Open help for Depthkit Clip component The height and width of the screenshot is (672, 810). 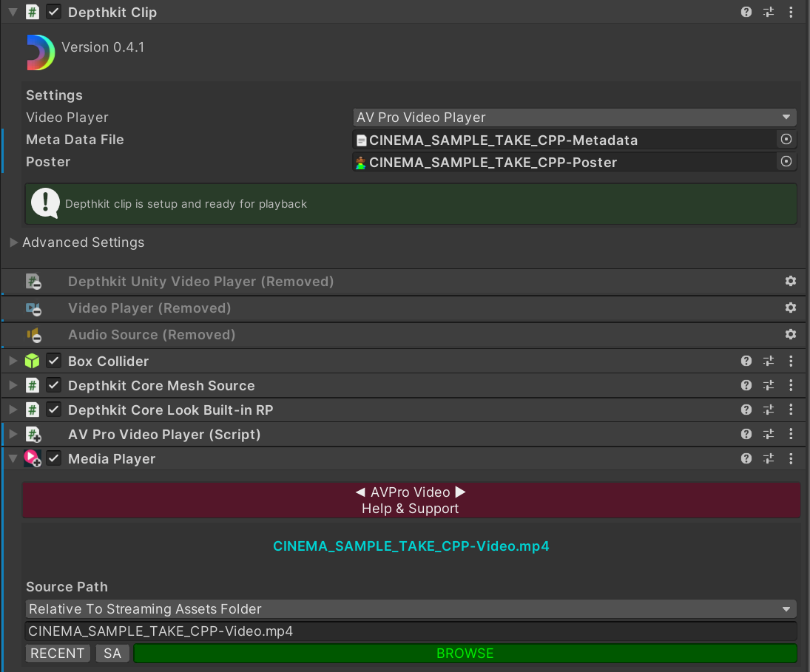746,13
